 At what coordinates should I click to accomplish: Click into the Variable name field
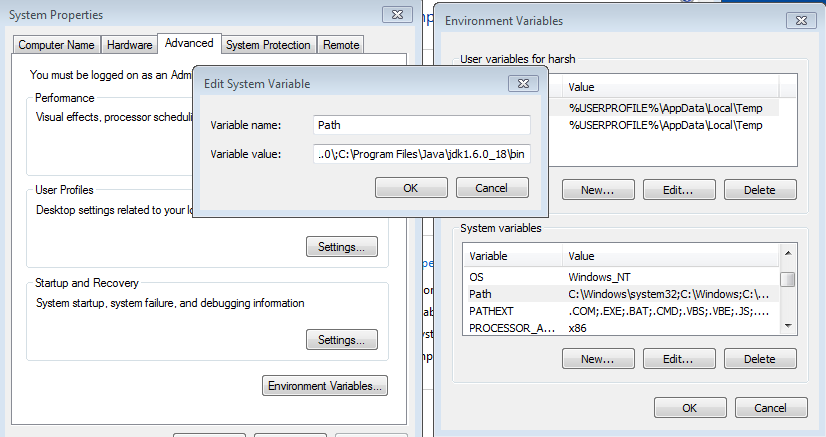tap(421, 125)
